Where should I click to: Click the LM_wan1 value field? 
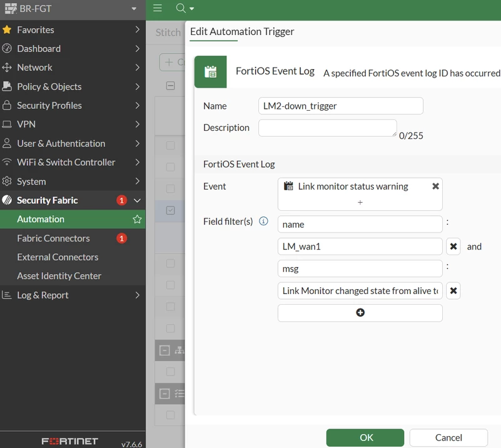(360, 247)
